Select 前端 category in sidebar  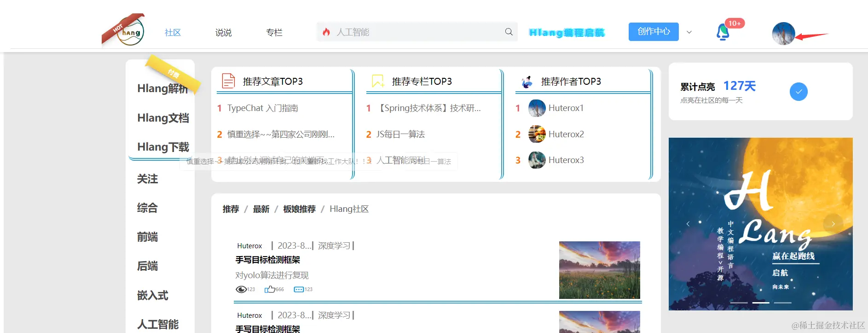click(x=147, y=237)
